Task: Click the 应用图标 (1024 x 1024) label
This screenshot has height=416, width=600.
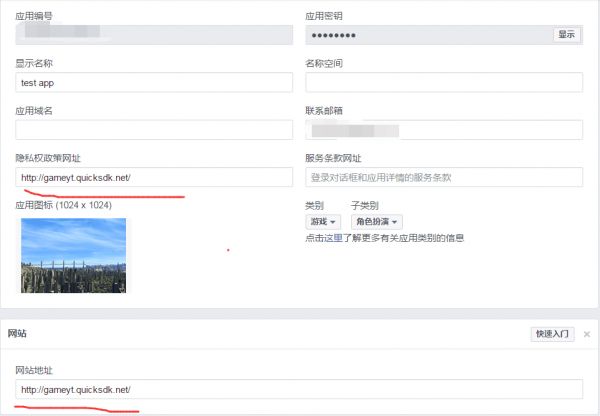Action: tap(64, 206)
